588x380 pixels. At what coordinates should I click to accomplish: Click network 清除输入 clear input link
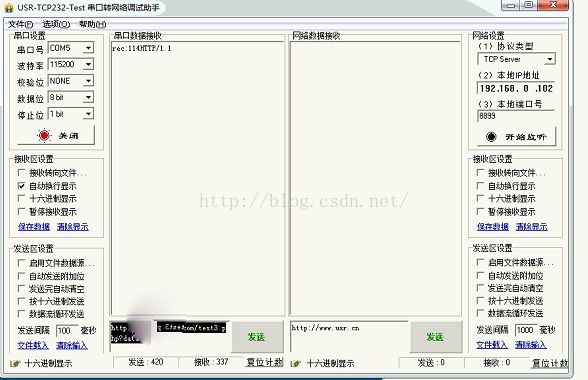coord(531,344)
